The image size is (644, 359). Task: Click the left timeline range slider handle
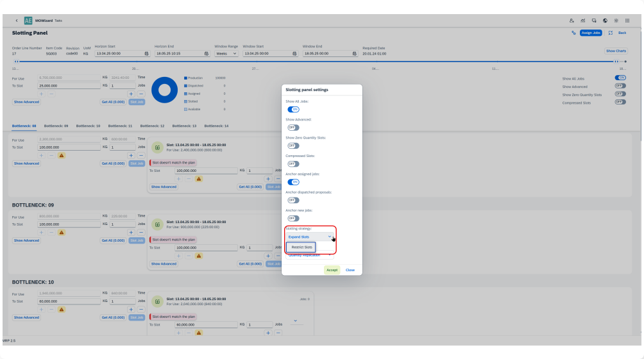(17, 62)
